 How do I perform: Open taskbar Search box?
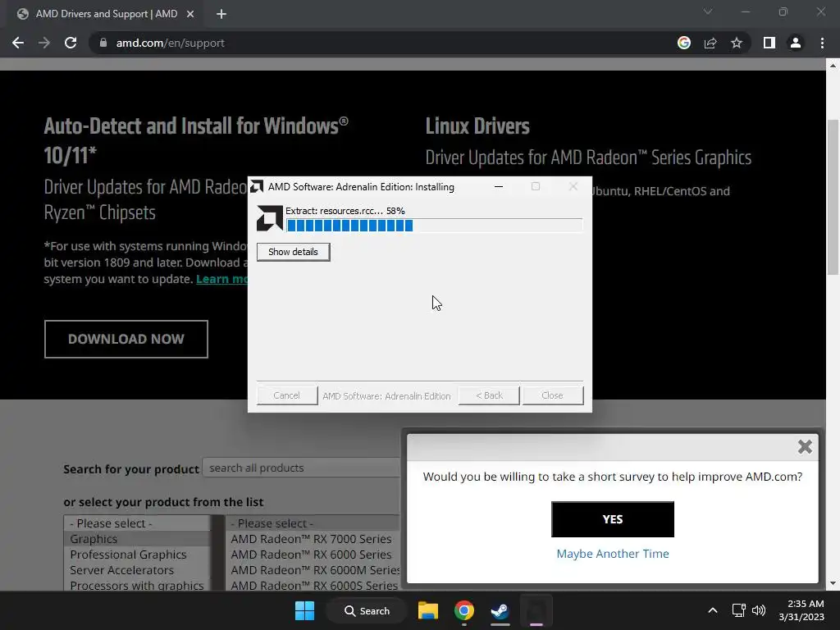coord(367,610)
